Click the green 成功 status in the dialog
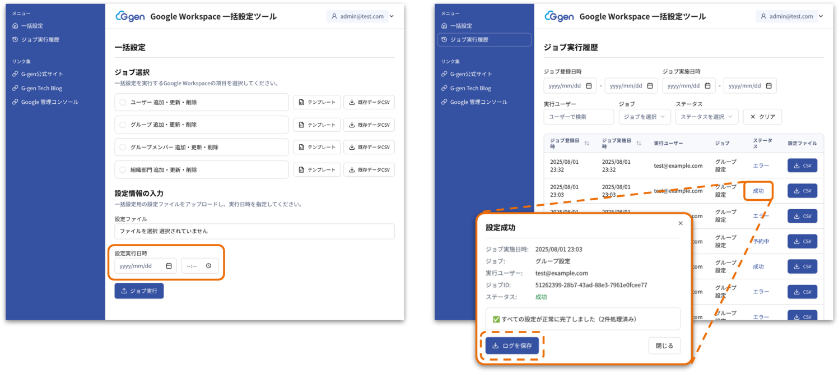The width and height of the screenshot is (839, 373). point(541,296)
